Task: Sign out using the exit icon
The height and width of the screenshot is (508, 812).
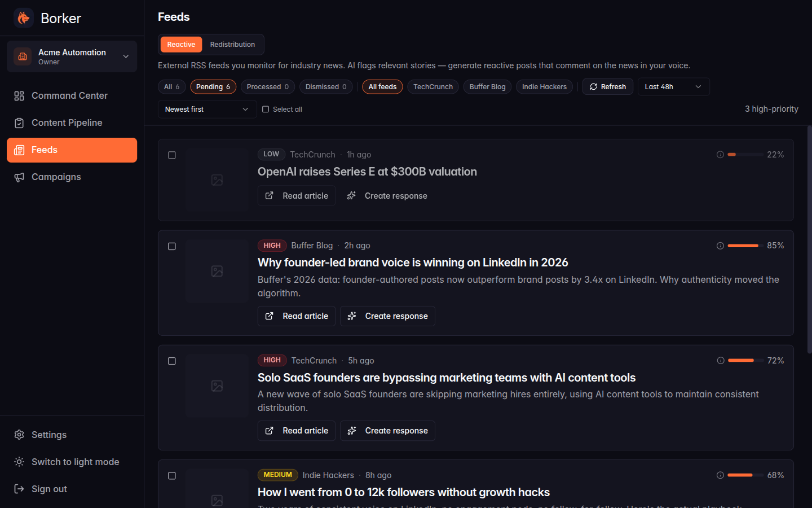Action: coord(19,489)
